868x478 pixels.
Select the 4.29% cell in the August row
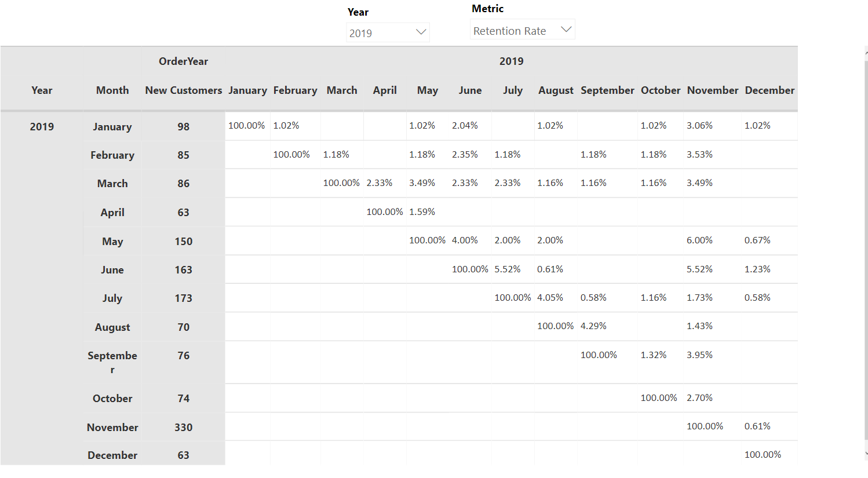coord(593,326)
